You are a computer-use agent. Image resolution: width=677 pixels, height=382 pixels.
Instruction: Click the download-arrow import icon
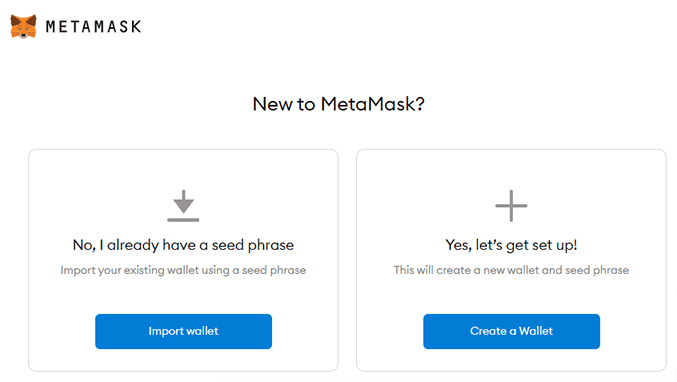pos(183,206)
